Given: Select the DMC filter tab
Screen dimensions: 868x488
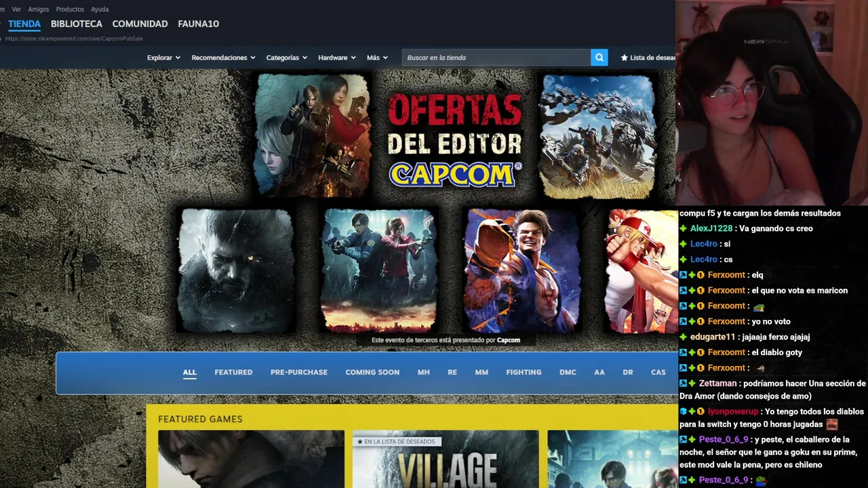Looking at the screenshot, I should coord(568,372).
